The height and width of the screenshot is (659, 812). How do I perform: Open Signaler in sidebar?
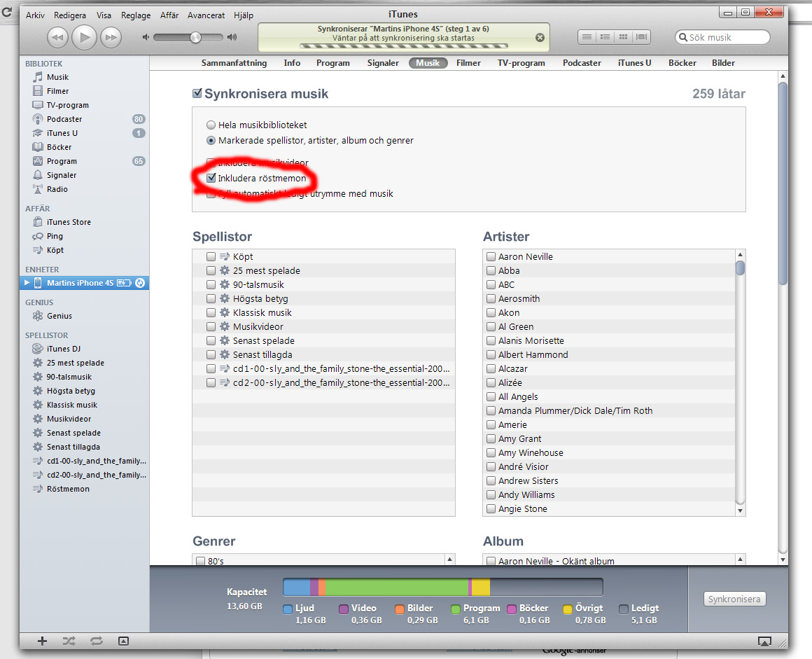61,175
